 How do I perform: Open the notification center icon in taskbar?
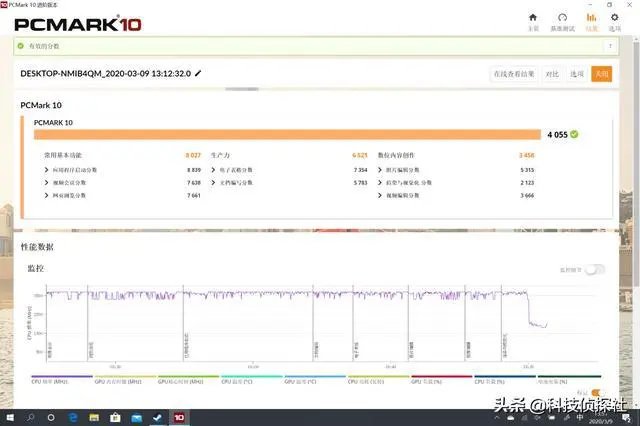point(626,418)
